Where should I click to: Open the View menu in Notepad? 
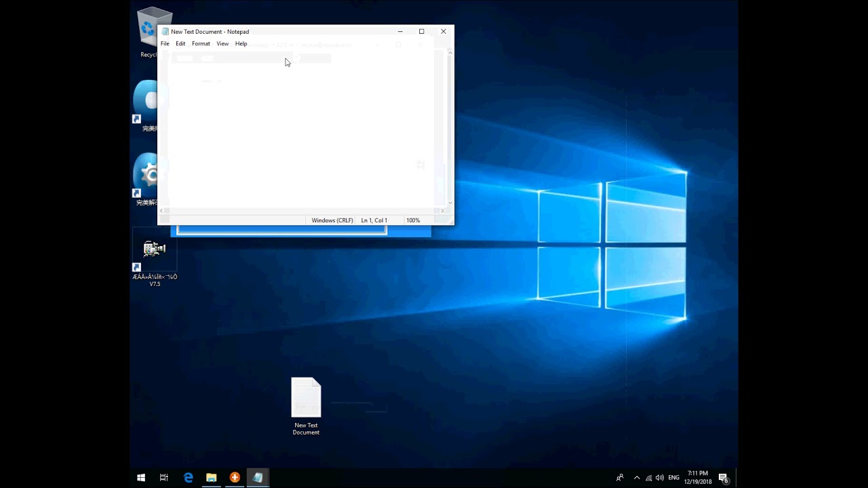point(222,43)
